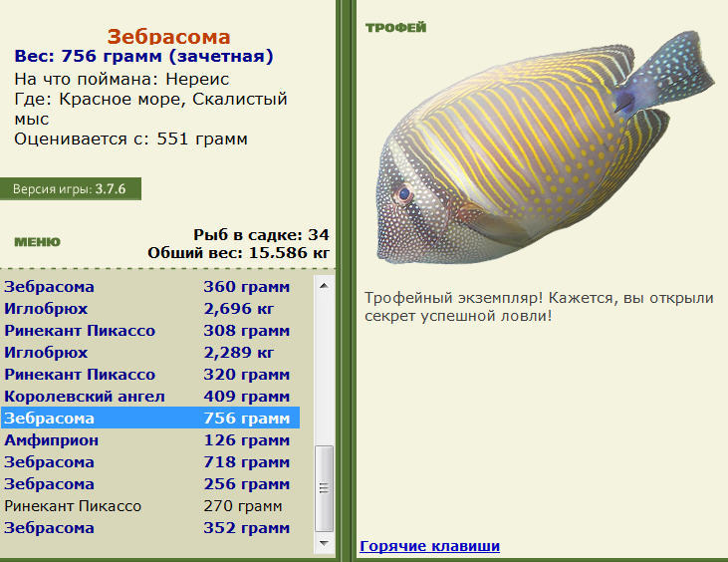Select Зебрасома 718 грамм row
728x562 pixels.
150,462
